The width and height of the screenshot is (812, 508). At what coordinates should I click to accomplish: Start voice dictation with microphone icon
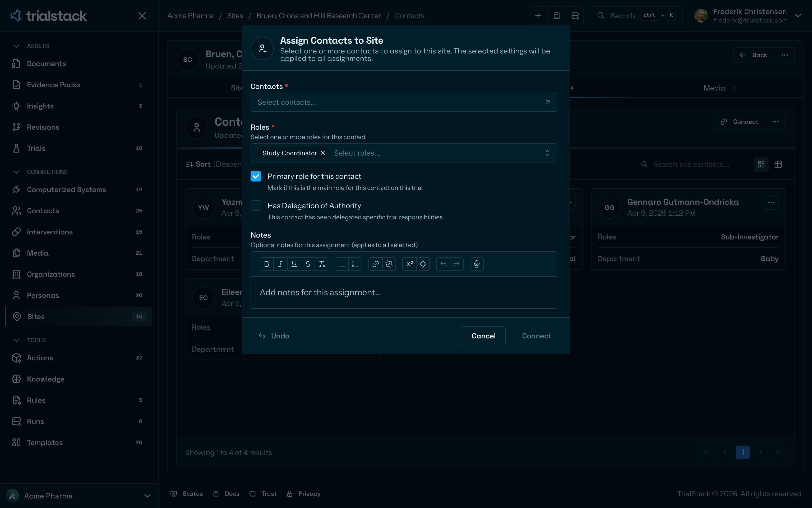pos(477,264)
